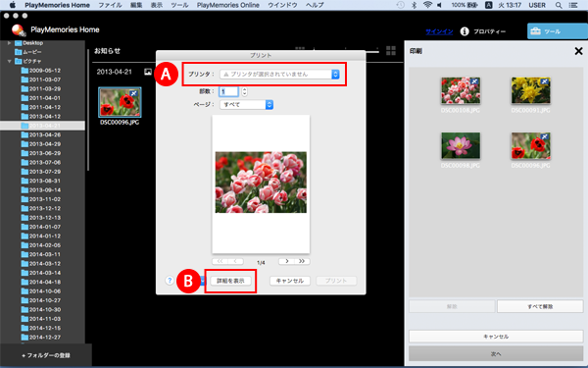Click the 解除 button
This screenshot has width=588, height=368.
tap(452, 306)
